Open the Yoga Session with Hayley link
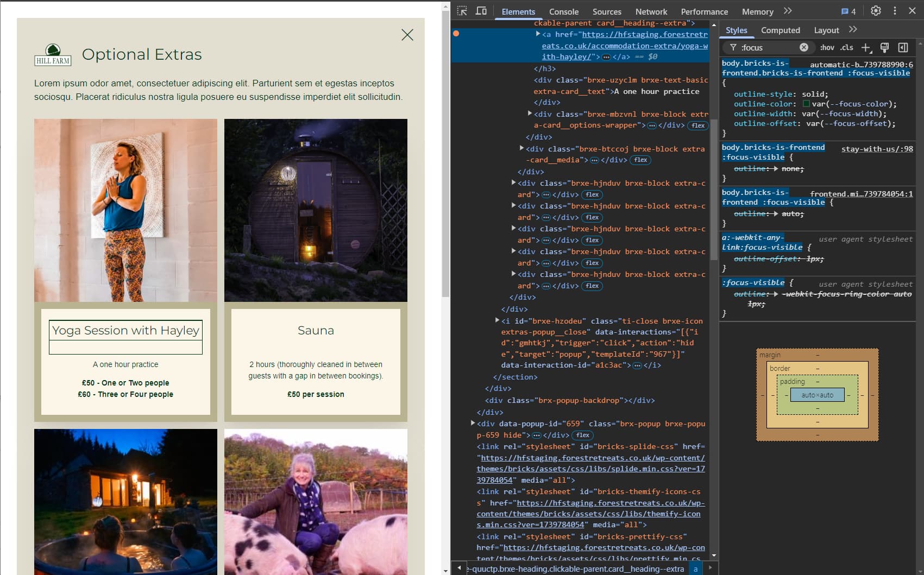 click(x=125, y=330)
